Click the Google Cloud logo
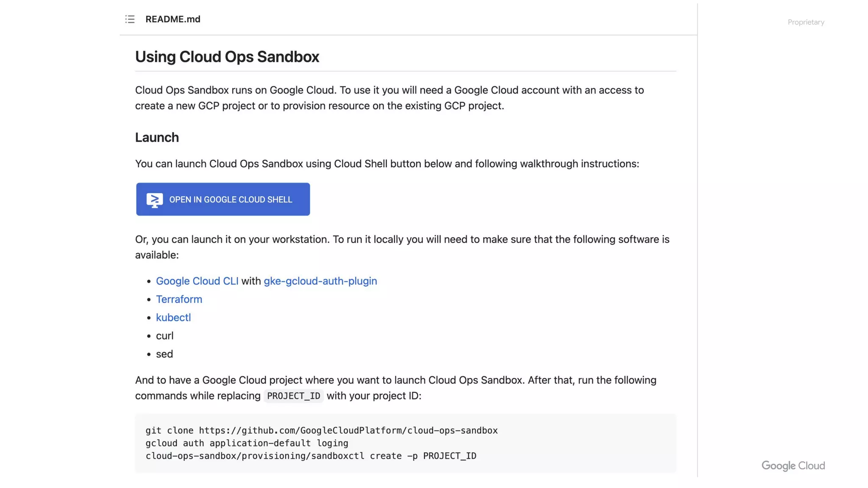This screenshot has height=488, width=868. (793, 466)
